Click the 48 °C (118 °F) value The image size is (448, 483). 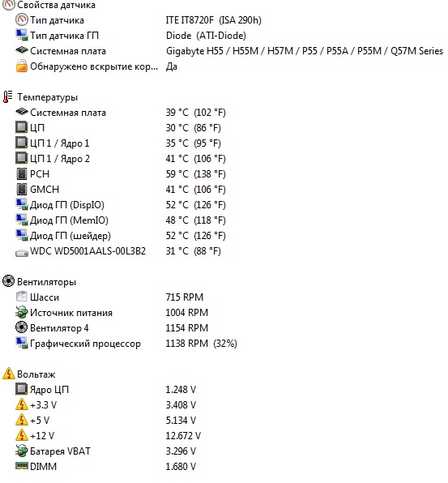tap(196, 220)
